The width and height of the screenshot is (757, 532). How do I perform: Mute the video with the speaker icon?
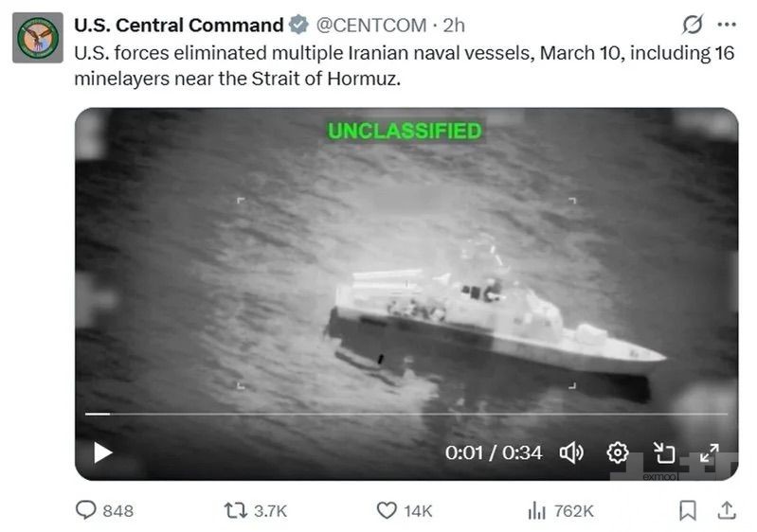tap(571, 452)
